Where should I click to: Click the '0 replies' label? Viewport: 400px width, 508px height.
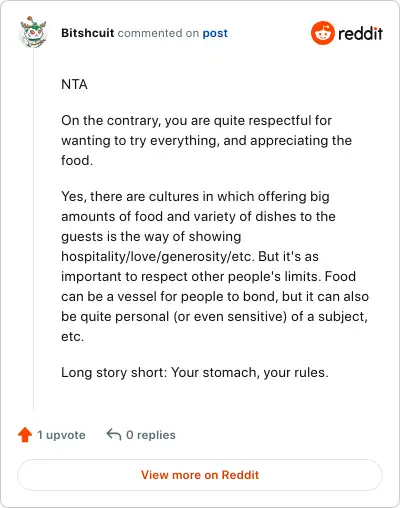(x=151, y=435)
